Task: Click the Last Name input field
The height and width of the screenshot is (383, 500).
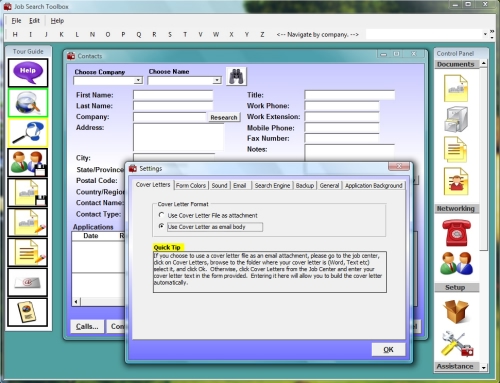Action: click(x=173, y=106)
